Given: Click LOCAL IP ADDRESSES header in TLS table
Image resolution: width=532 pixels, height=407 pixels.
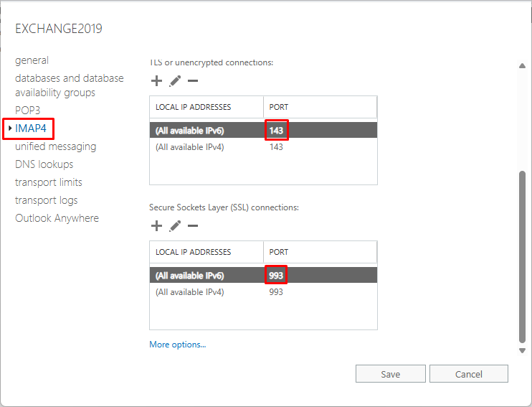Looking at the screenshot, I should tap(206, 107).
